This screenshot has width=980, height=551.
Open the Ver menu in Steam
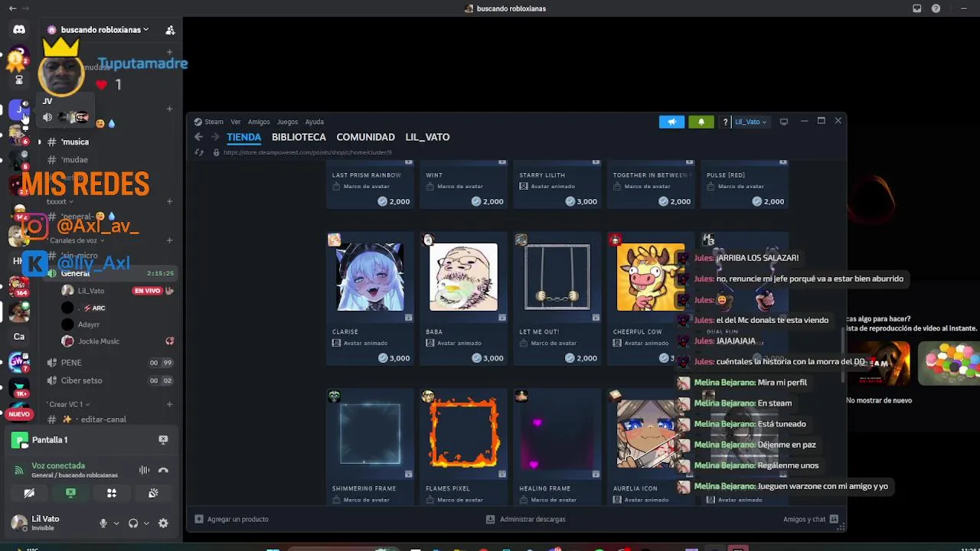(236, 122)
